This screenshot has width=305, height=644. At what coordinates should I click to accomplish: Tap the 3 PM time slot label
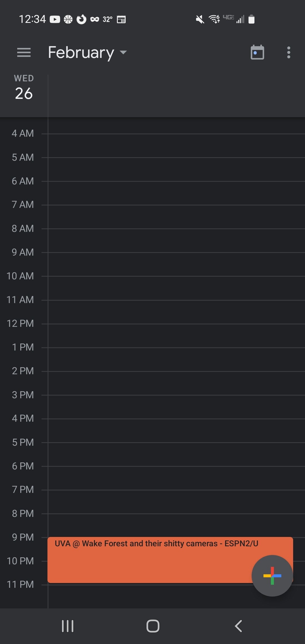pyautogui.click(x=23, y=395)
